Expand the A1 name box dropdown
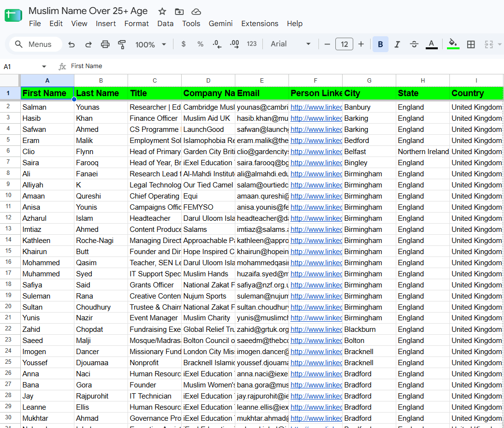 44,67
